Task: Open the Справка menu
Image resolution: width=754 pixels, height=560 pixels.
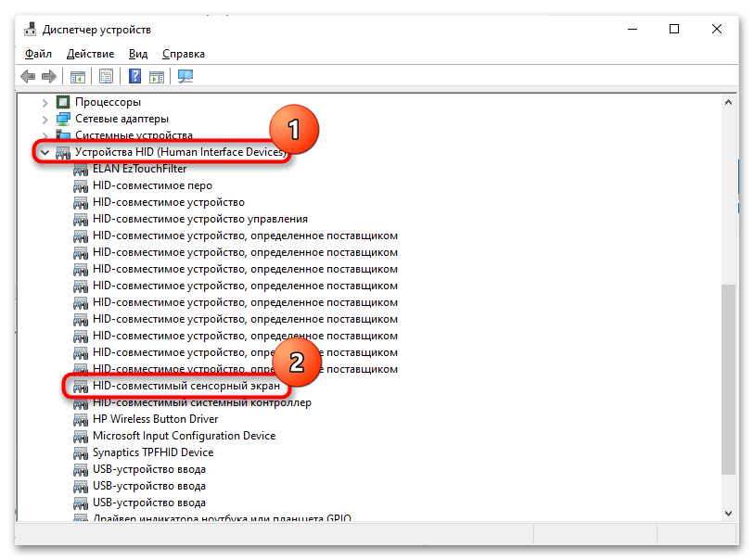Action: click(x=184, y=54)
